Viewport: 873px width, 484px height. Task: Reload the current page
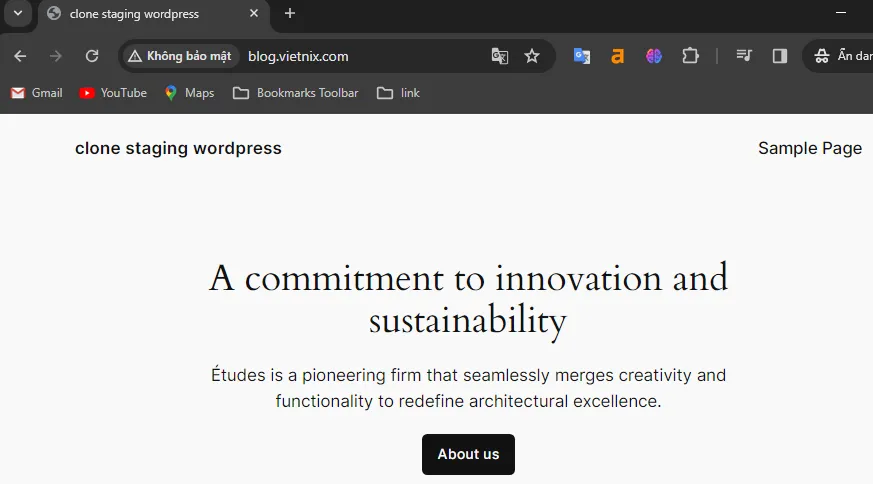(x=92, y=56)
